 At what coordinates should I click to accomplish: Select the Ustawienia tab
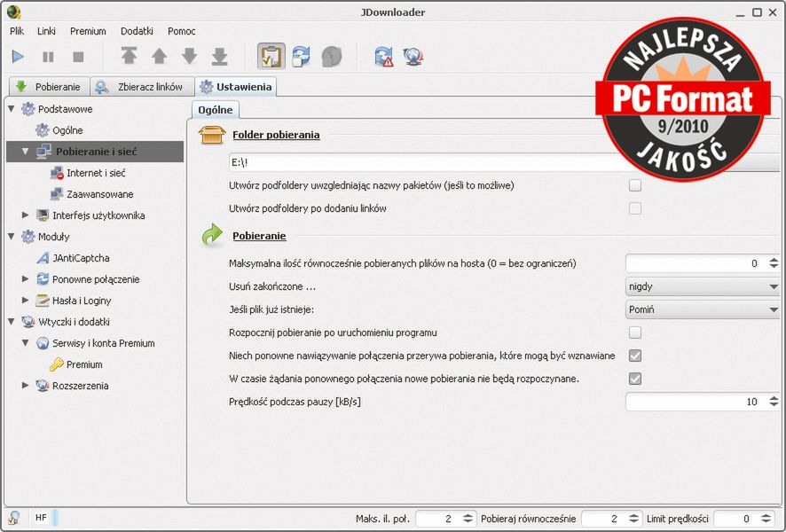236,87
